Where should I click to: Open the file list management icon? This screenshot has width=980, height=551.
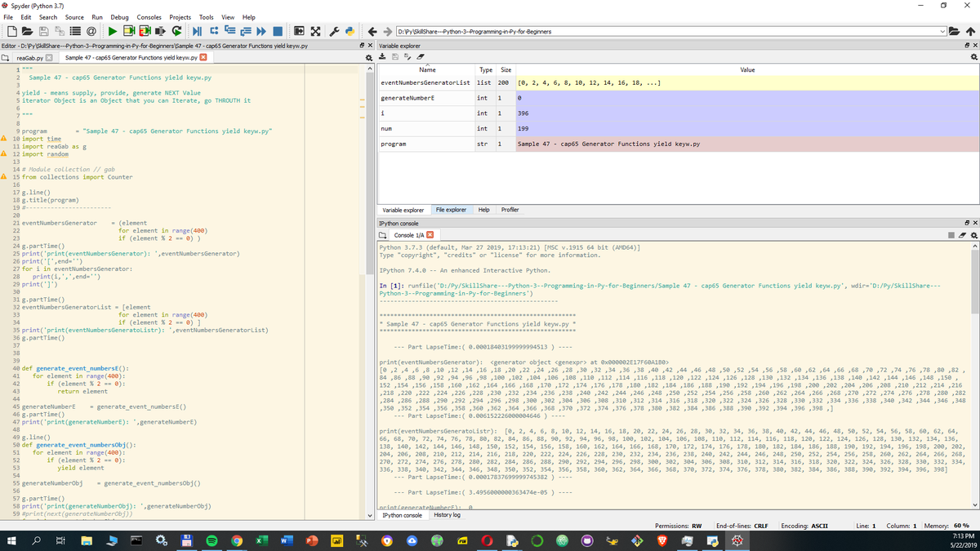[75, 31]
